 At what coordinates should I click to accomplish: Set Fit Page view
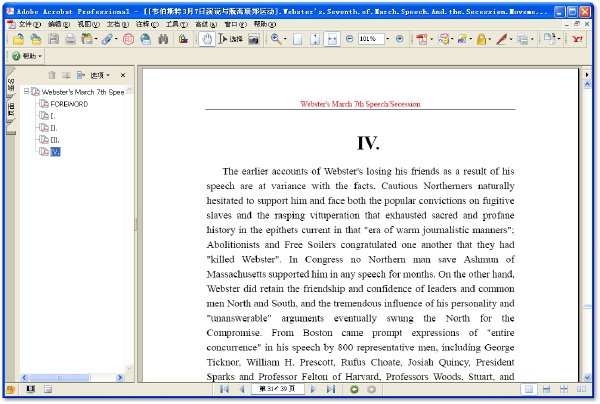point(315,39)
